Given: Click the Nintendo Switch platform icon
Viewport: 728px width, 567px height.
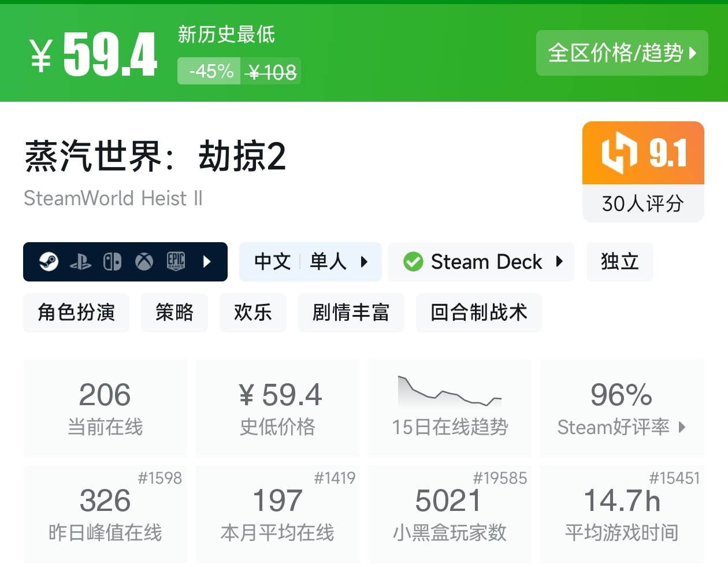Looking at the screenshot, I should click(x=112, y=262).
